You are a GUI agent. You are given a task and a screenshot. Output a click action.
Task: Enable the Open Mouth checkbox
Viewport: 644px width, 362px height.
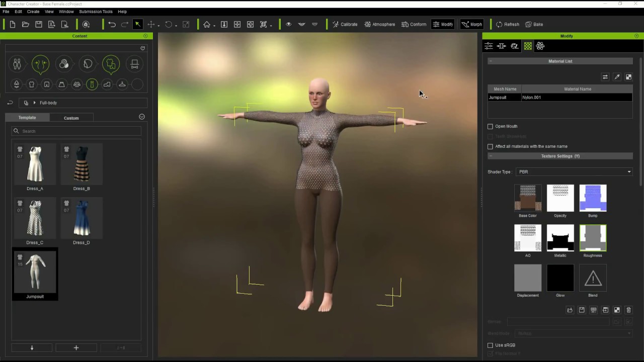point(490,126)
